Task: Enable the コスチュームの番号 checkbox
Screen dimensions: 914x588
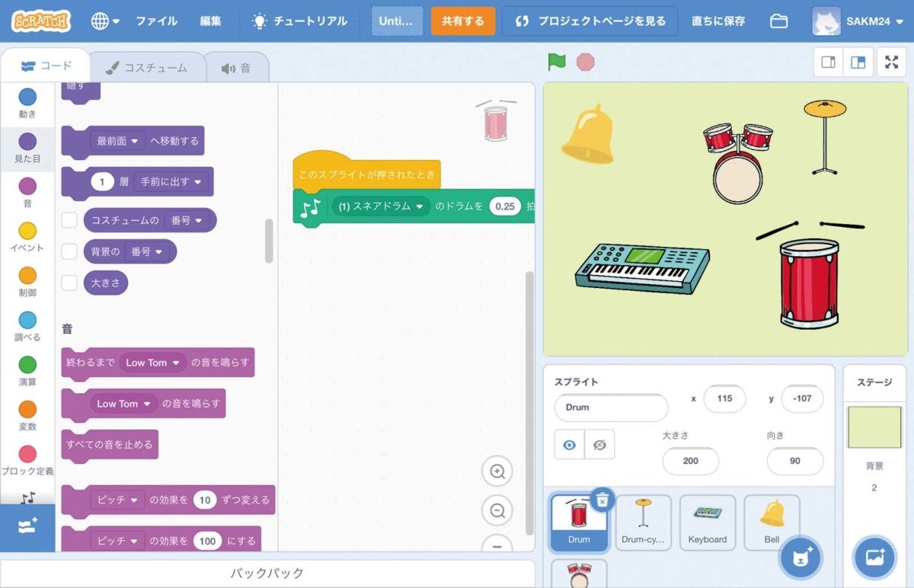Action: pyautogui.click(x=69, y=220)
